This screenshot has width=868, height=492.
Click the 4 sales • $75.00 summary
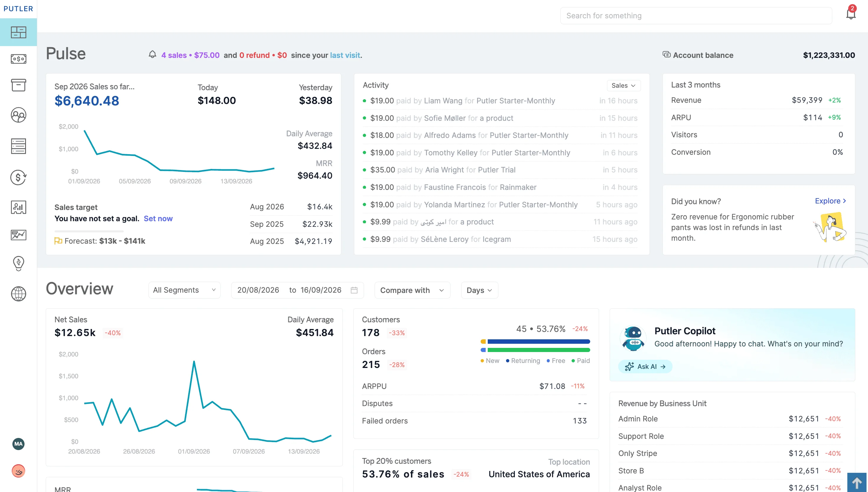(190, 55)
